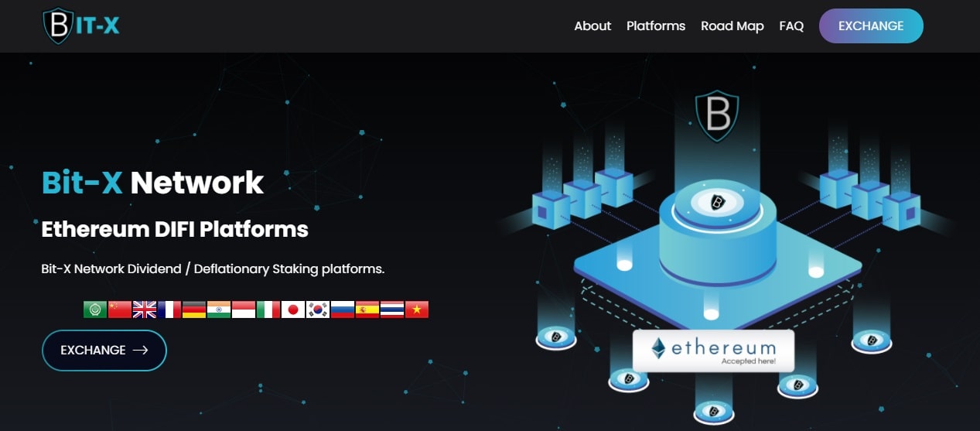Click the Ethereum diamond logo on the sign
Image resolution: width=980 pixels, height=431 pixels.
[658, 349]
